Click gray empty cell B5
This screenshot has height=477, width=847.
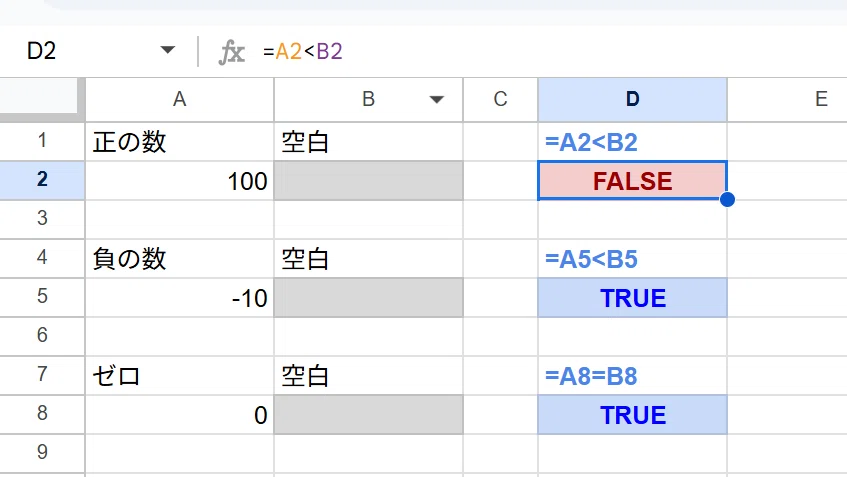click(x=368, y=297)
